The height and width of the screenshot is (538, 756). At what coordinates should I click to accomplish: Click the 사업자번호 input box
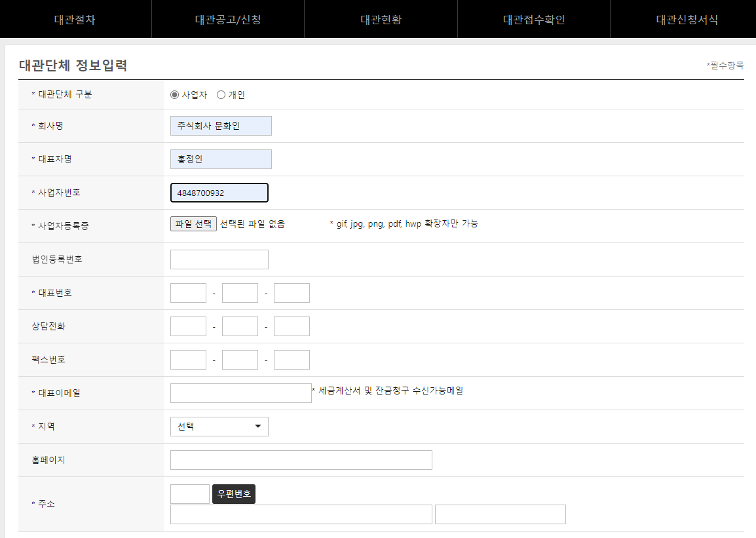[x=219, y=193]
